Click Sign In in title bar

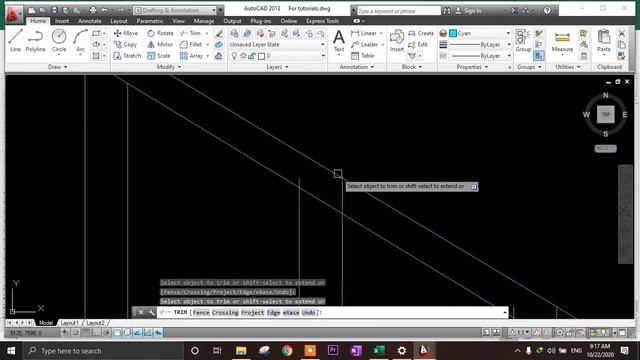(468, 11)
